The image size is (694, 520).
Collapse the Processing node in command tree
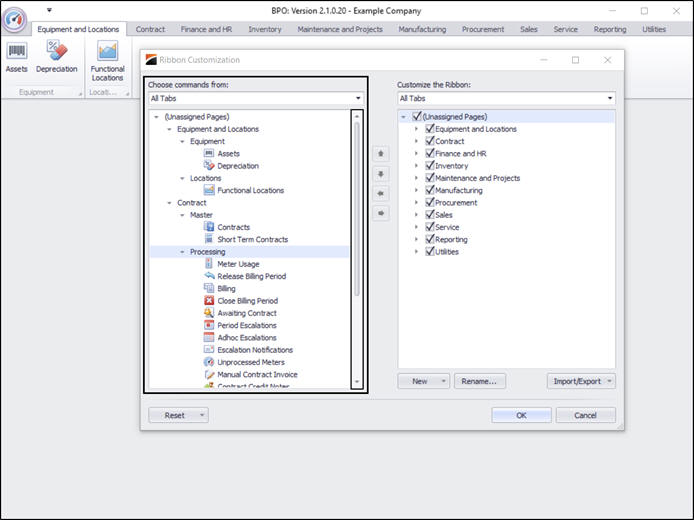point(182,251)
